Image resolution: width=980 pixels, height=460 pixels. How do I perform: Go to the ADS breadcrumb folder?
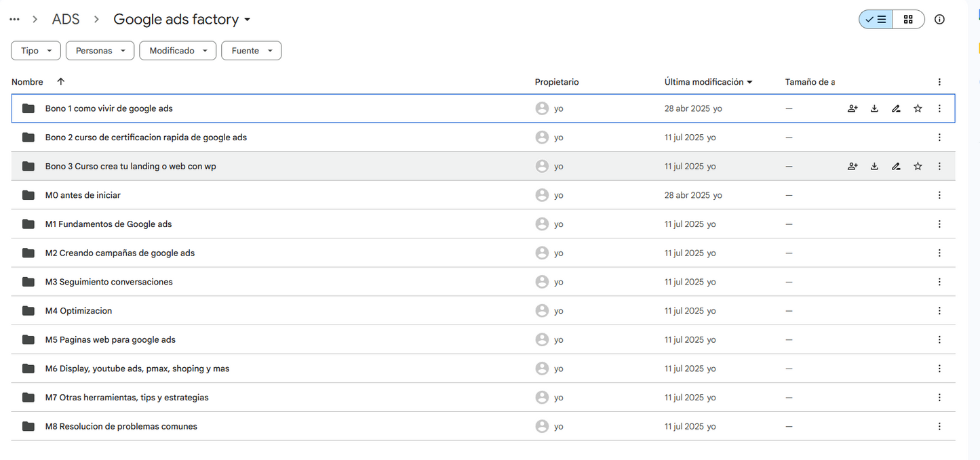point(66,20)
